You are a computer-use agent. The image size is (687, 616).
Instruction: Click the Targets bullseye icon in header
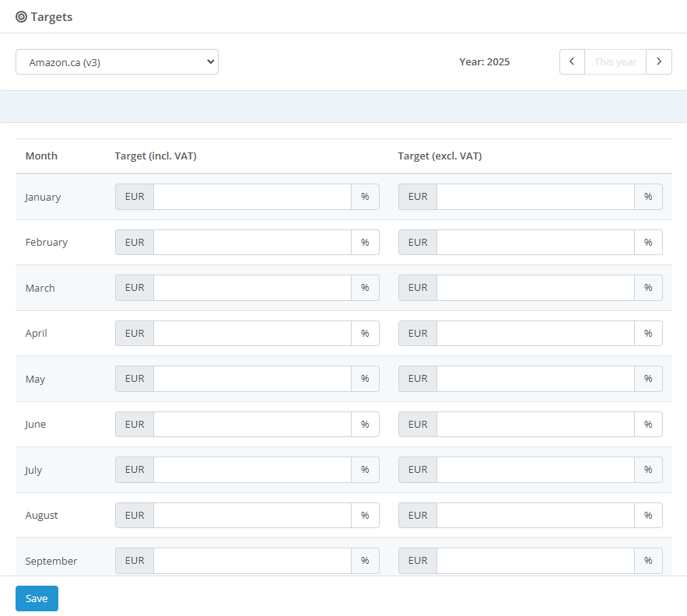tap(21, 16)
